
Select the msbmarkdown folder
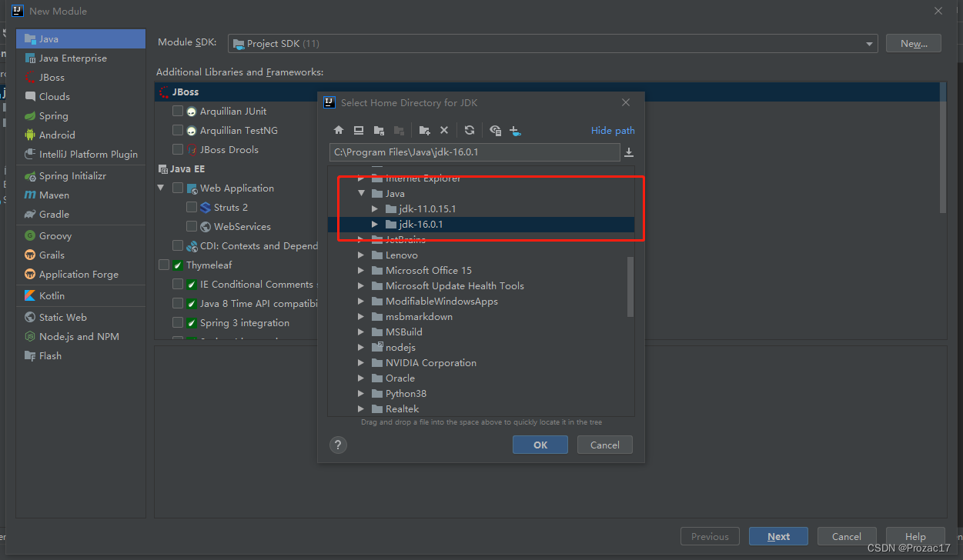click(x=481, y=316)
